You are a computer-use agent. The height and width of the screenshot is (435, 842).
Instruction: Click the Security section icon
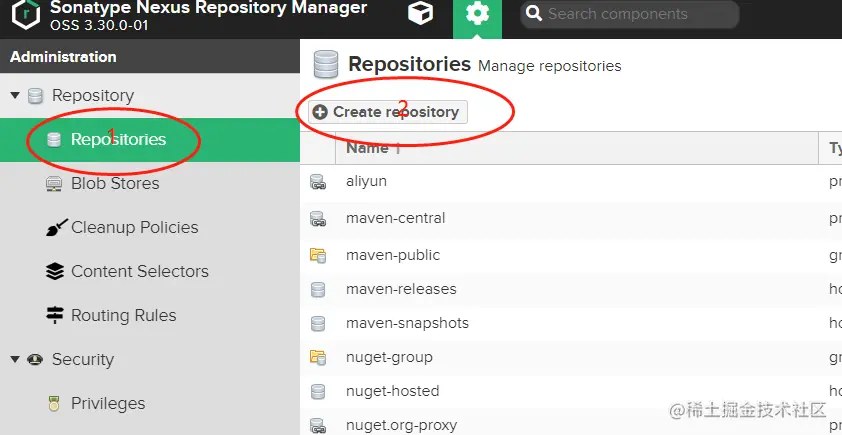(x=35, y=359)
